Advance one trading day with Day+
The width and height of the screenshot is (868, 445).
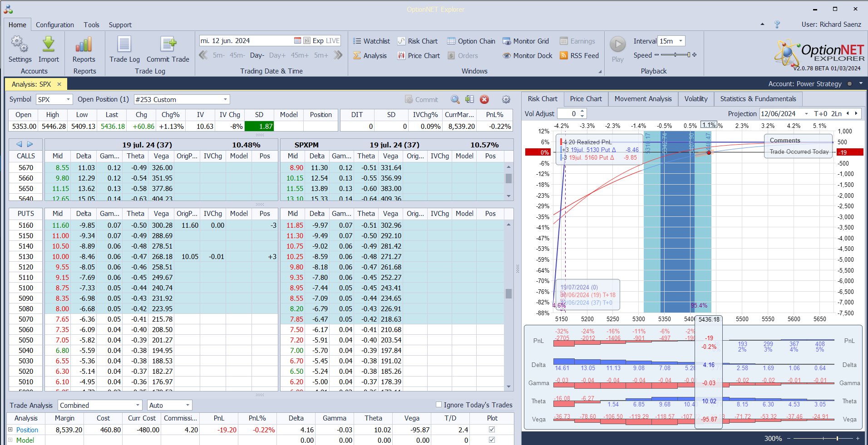277,55
